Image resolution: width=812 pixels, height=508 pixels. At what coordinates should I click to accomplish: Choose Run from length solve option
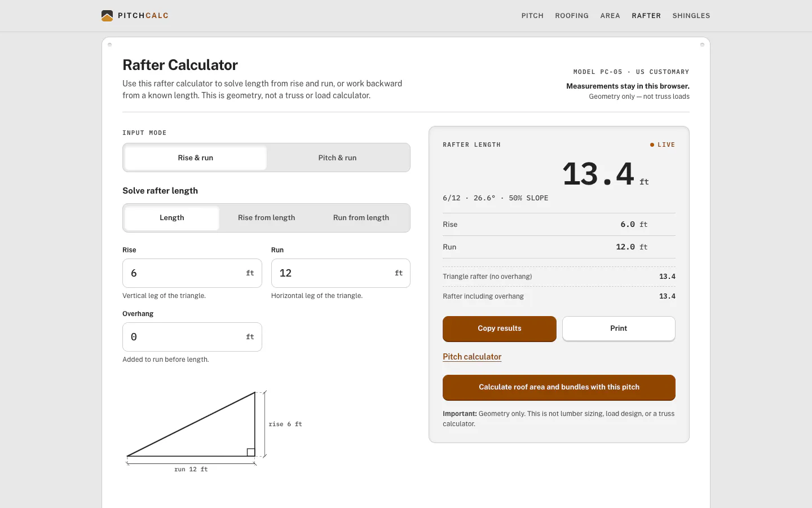(x=361, y=218)
